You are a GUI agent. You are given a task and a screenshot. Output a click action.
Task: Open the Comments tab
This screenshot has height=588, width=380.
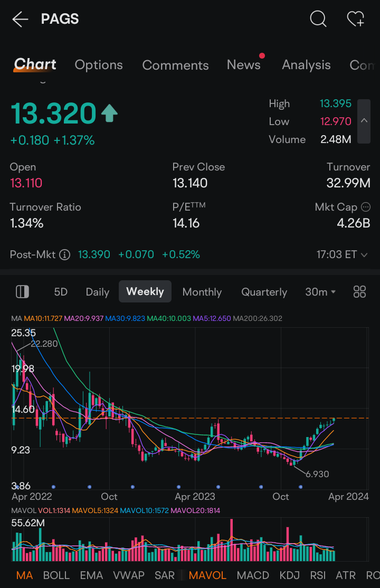coord(175,65)
